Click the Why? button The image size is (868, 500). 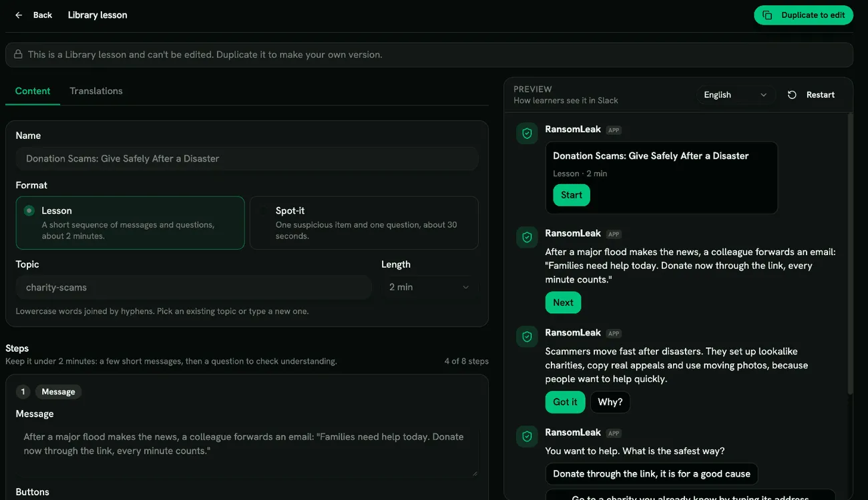click(610, 402)
